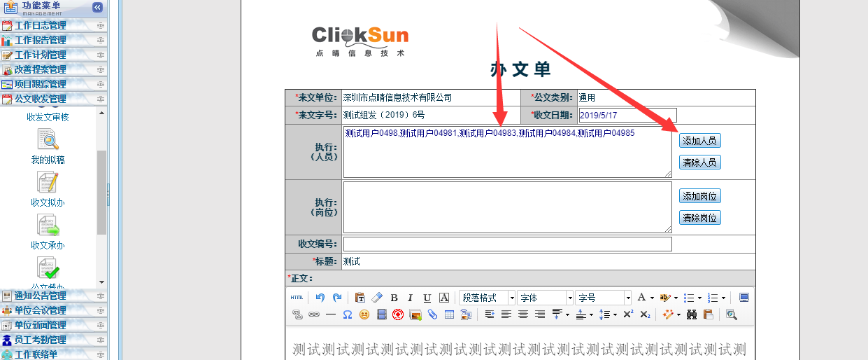Image resolution: width=868 pixels, height=360 pixels.
Task: Attach a file with paperclip icon
Action: pyautogui.click(x=432, y=314)
